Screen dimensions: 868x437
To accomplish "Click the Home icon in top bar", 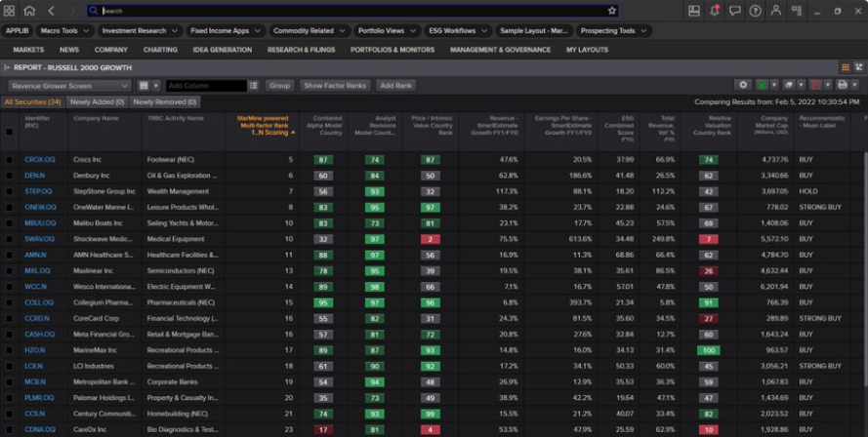I will point(29,11).
